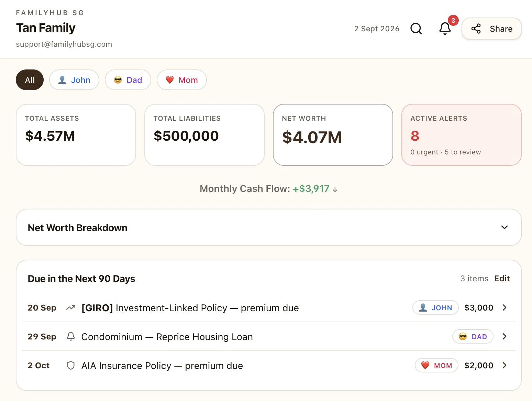Screen dimensions: 532x401
Task: Click the 2 Oct date
Action: (x=38, y=366)
